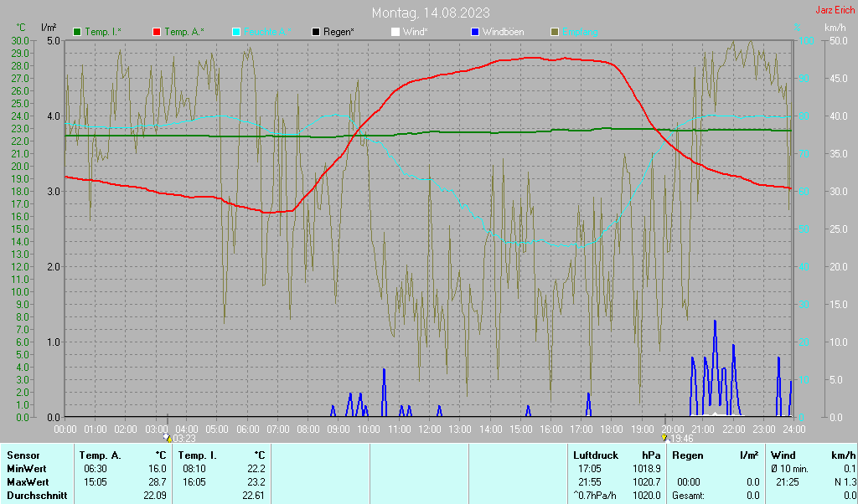Click the chart title 'Montag, 14.08.2023'

(431, 13)
